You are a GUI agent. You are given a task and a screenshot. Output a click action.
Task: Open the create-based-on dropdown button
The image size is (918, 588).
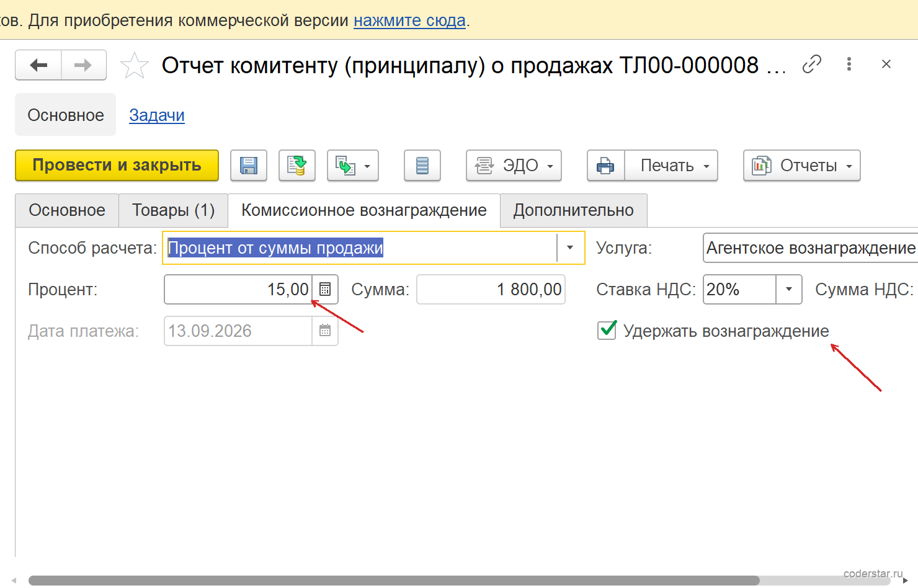353,166
